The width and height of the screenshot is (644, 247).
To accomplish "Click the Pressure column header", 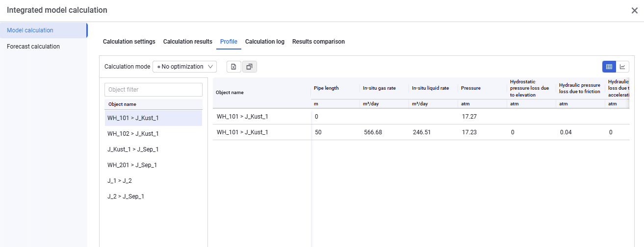I will pos(483,88).
